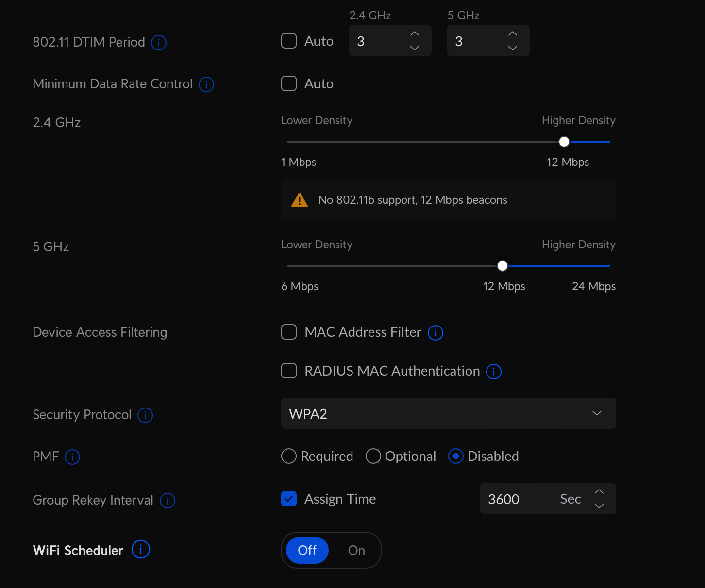Increase the 2.4 GHz DTIM value

pyautogui.click(x=414, y=33)
